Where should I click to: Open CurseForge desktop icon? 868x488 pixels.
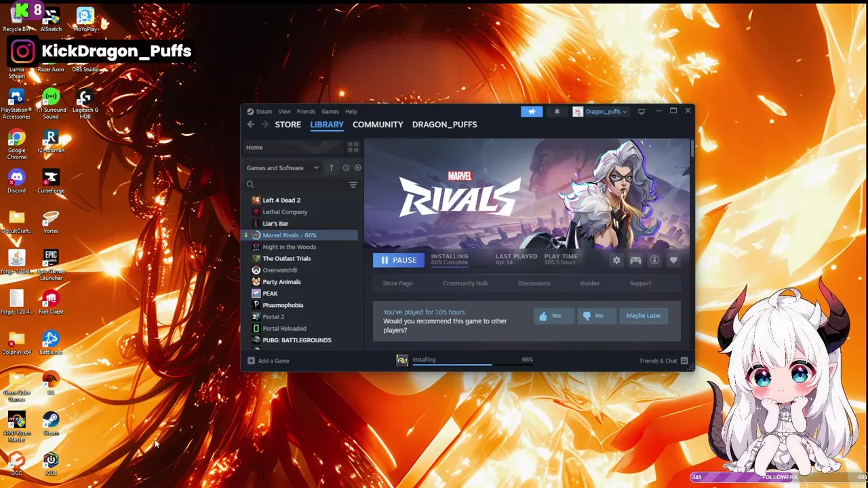click(51, 182)
